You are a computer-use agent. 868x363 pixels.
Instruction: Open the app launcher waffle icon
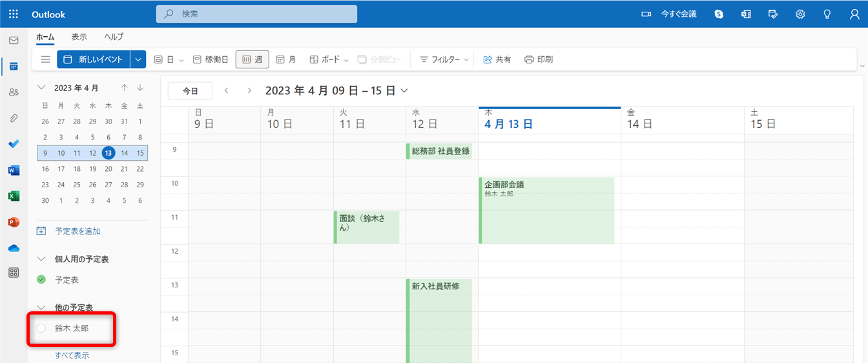[x=14, y=14]
